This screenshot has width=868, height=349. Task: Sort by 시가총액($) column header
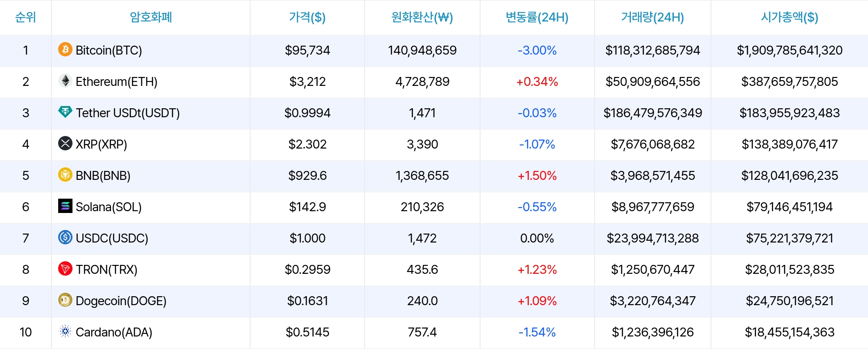click(x=790, y=17)
